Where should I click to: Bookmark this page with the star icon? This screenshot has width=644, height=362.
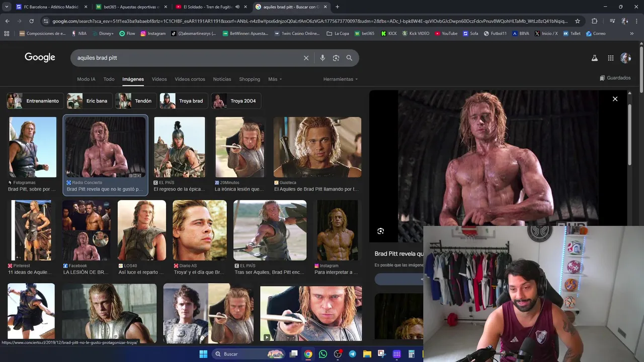[578, 21]
